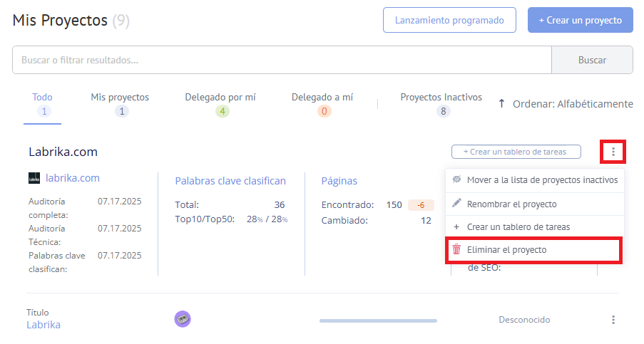Screen dimensions: 644x344
Task: Click the + Crear un tablero de tareas outlined button
Action: tap(516, 152)
